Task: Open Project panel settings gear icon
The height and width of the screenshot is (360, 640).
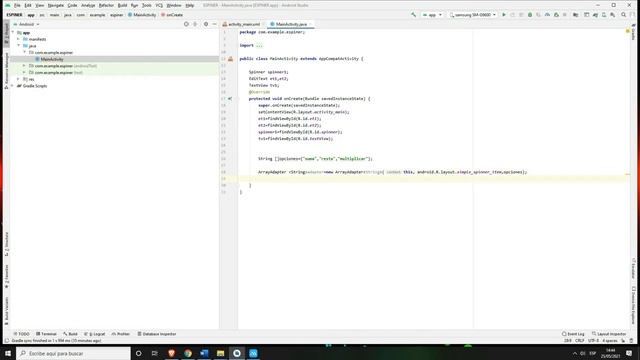Action: pos(206,24)
